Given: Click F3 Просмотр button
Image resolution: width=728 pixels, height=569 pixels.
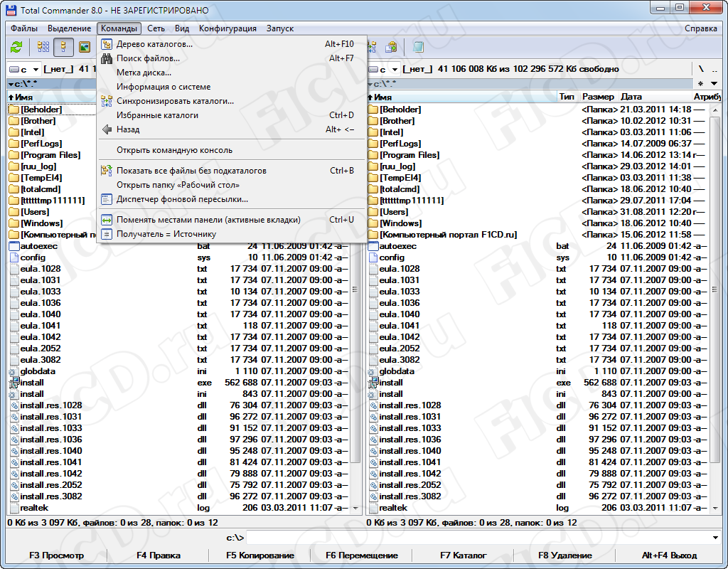Looking at the screenshot, I should point(57,555).
